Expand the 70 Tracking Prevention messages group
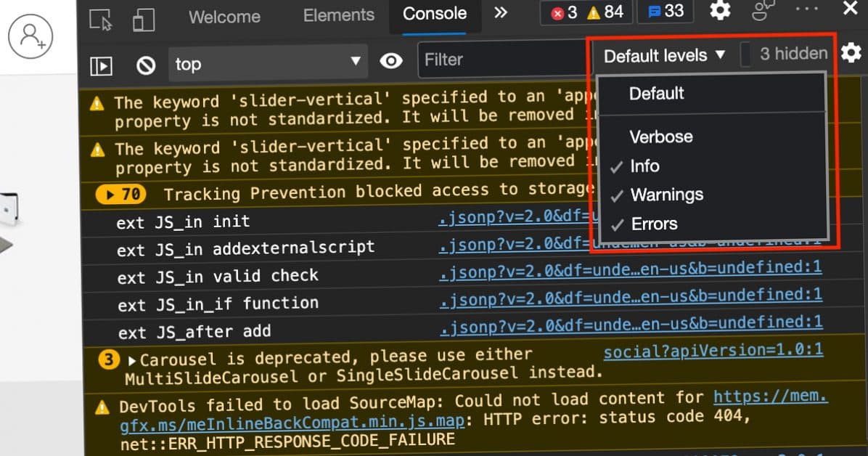The width and height of the screenshot is (868, 456). coord(121,194)
